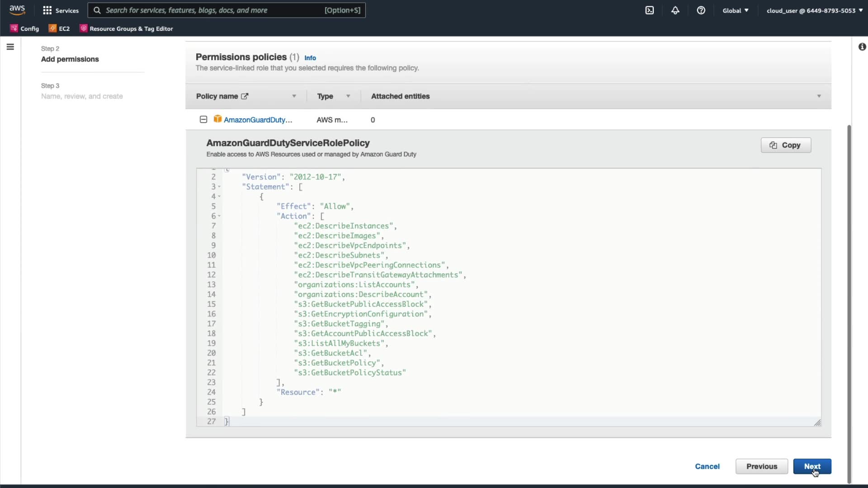This screenshot has height=488, width=868.
Task: Open the notifications bell
Action: tap(675, 10)
